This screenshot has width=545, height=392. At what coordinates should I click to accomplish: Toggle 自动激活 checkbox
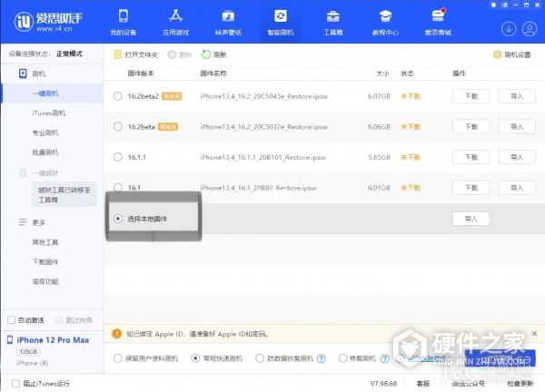coord(12,319)
